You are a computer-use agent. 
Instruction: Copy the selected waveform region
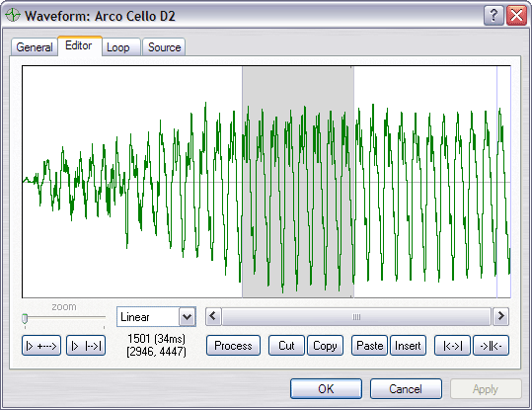pyautogui.click(x=325, y=346)
